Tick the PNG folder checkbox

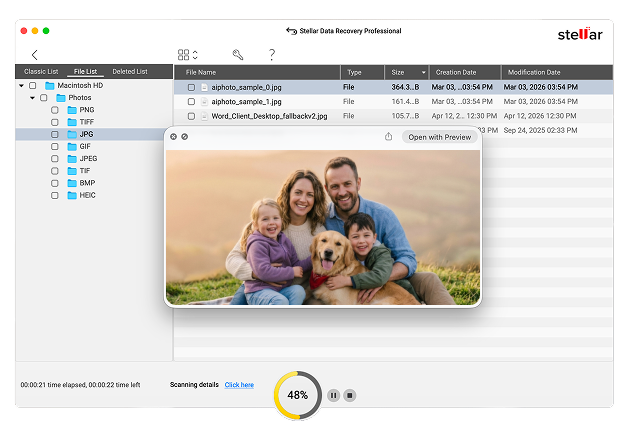point(55,110)
